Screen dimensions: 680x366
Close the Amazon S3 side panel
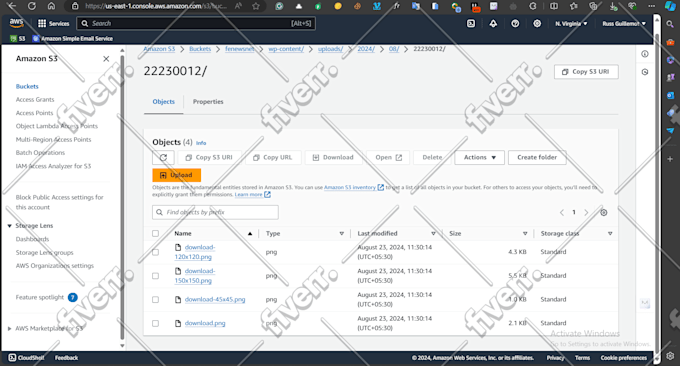point(106,59)
